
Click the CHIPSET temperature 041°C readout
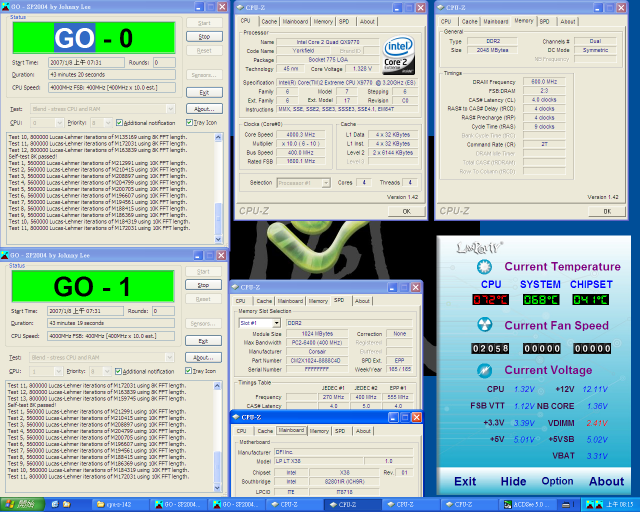(591, 300)
